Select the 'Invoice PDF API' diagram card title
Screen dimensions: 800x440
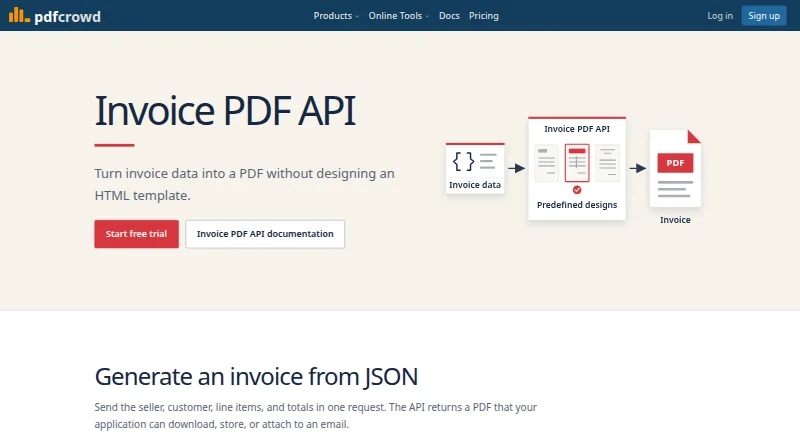coord(577,129)
